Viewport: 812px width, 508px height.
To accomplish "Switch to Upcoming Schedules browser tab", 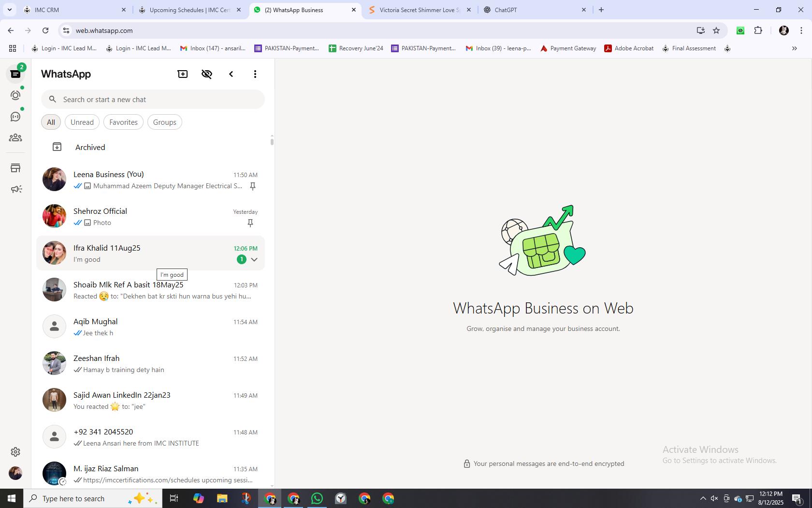I will pos(190,10).
